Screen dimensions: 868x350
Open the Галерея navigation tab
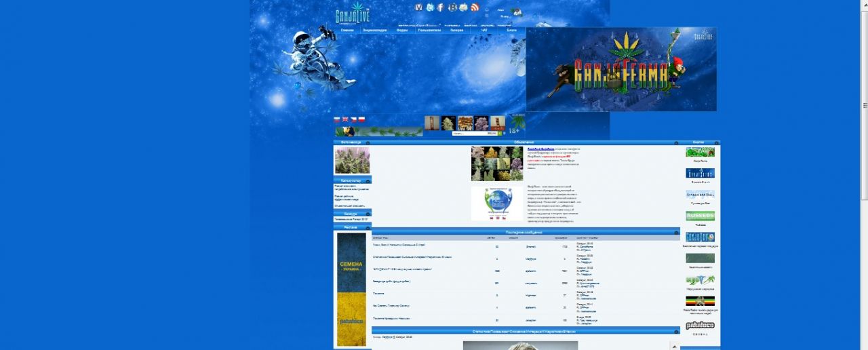(x=457, y=30)
